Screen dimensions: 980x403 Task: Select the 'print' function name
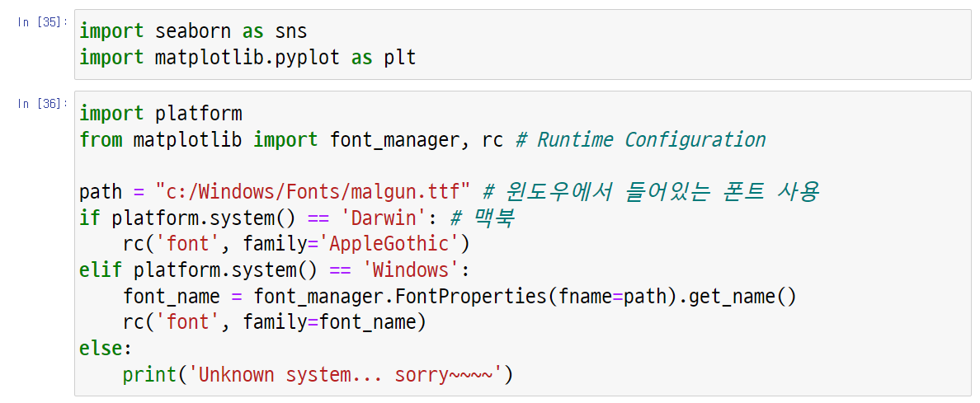pyautogui.click(x=150, y=375)
